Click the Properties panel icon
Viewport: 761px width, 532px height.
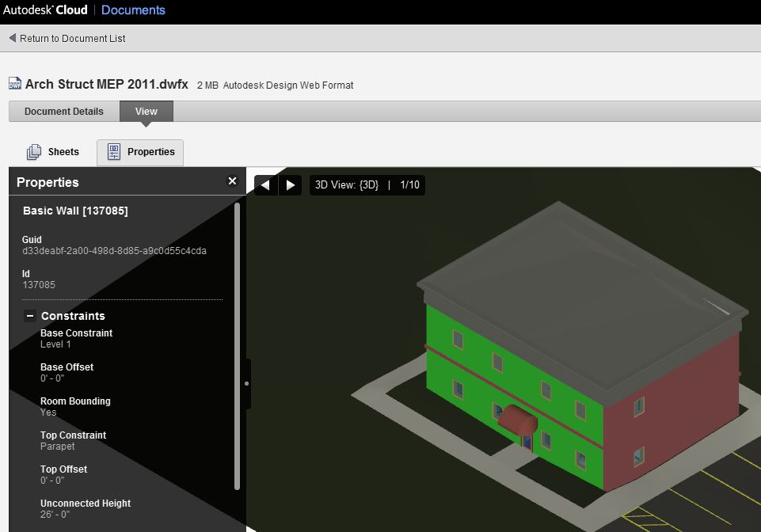pos(113,152)
